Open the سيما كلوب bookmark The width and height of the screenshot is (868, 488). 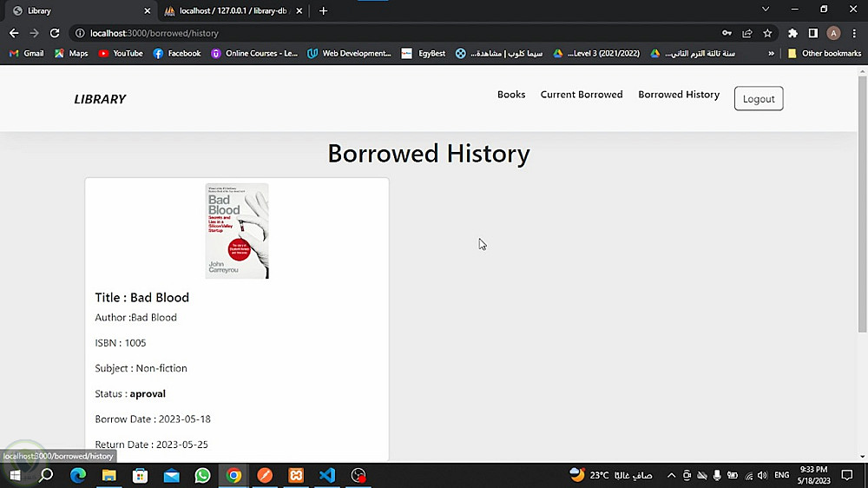(x=499, y=53)
